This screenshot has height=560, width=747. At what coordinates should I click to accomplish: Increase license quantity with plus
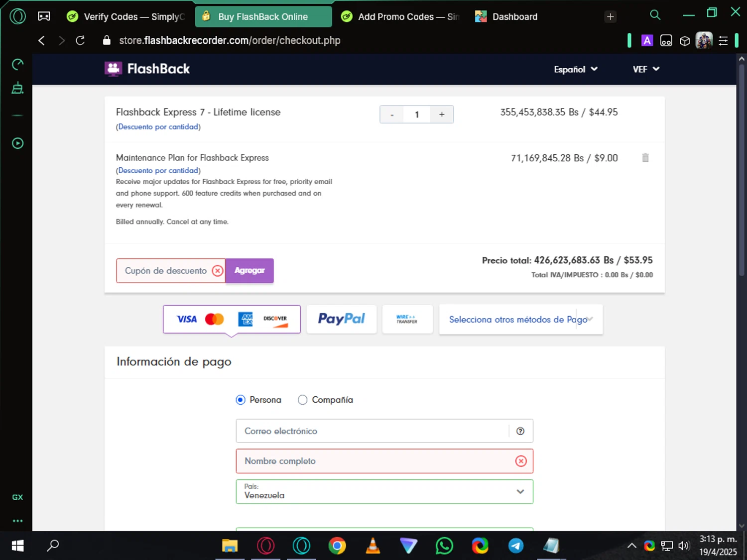[442, 114]
